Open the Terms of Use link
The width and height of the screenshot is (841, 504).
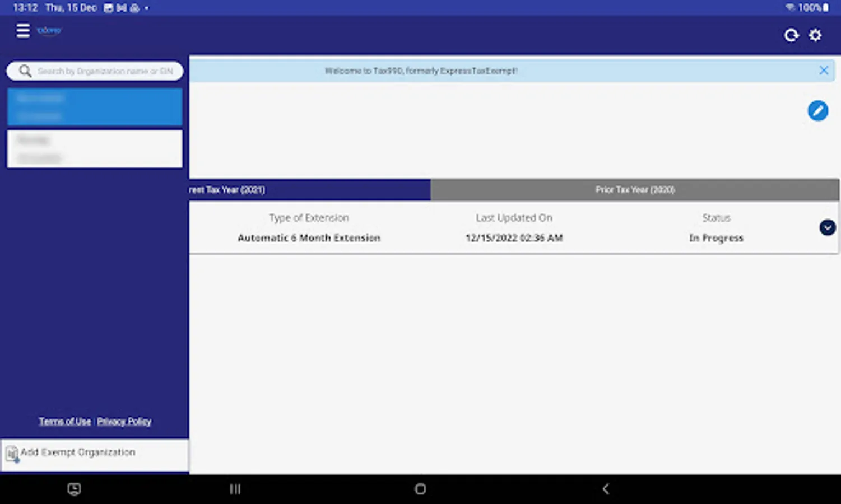click(x=64, y=421)
